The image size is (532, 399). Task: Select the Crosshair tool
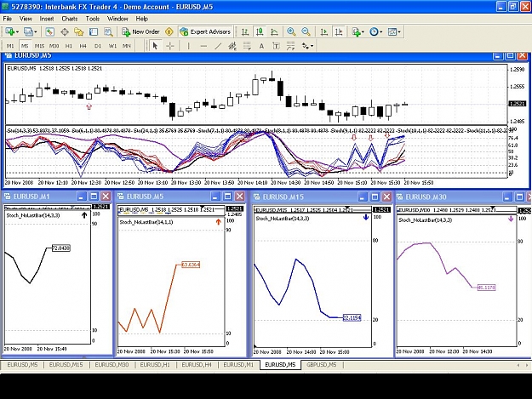170,46
